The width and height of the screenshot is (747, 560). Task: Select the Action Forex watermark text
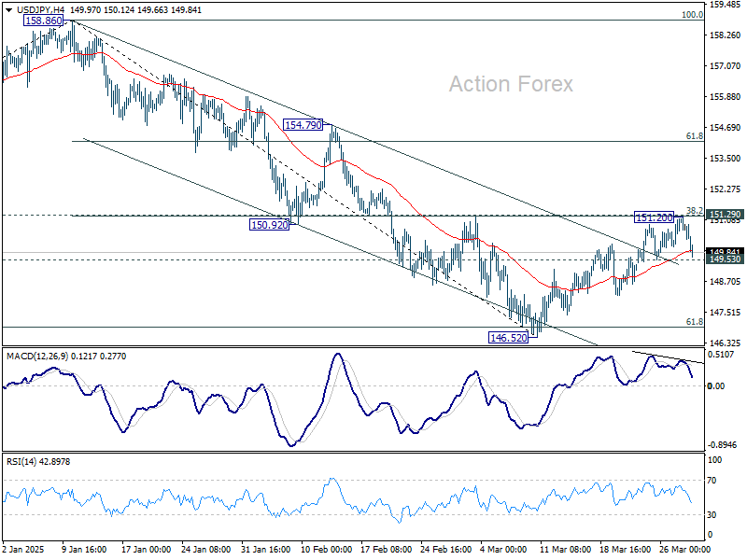[512, 84]
